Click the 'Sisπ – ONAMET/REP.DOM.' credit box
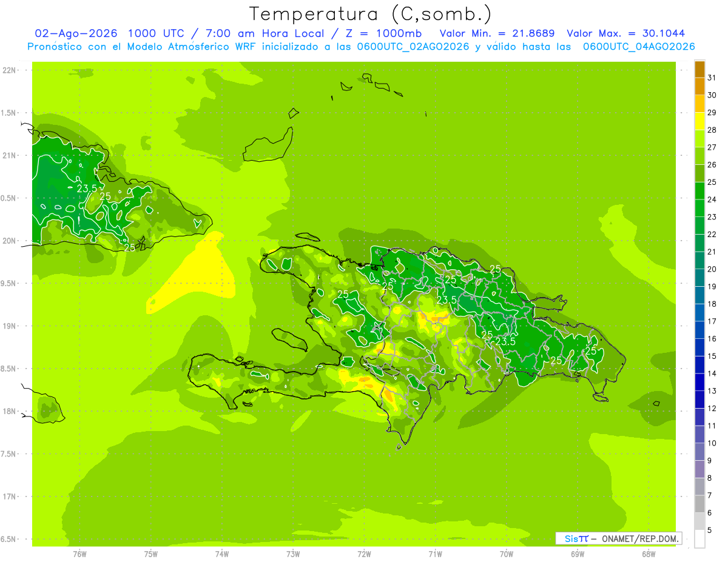The height and width of the screenshot is (562, 728). (618, 538)
